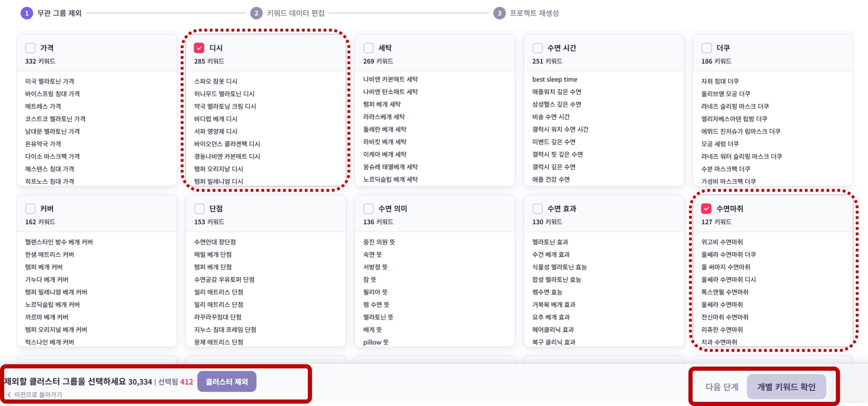Click step 3 circle icon

coord(499,13)
